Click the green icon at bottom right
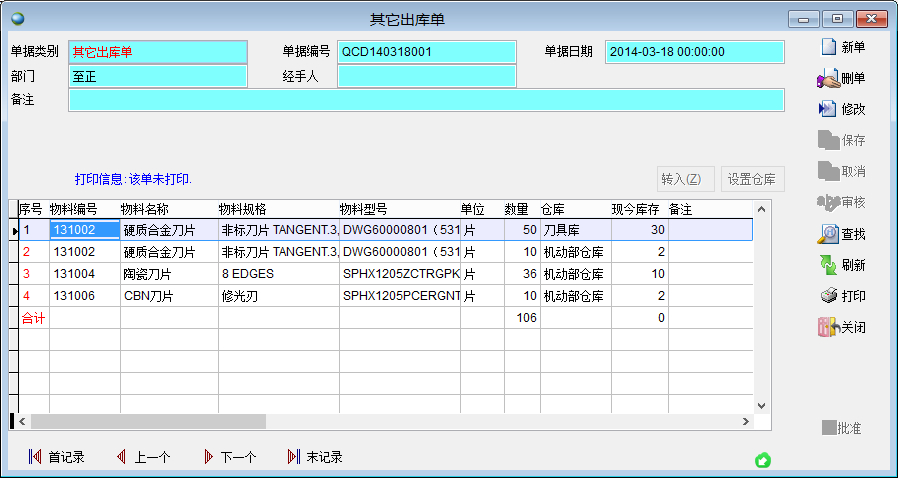The height and width of the screenshot is (478, 898). (762, 460)
